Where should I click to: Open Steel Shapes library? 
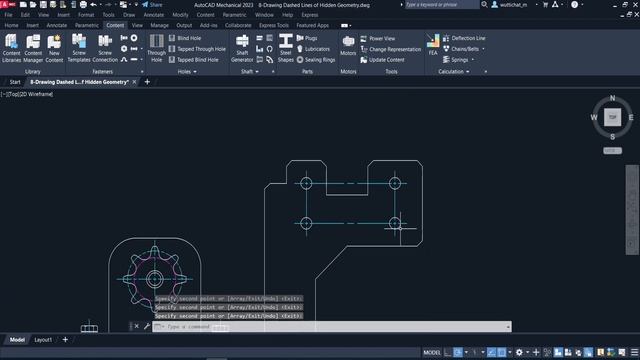click(x=286, y=48)
